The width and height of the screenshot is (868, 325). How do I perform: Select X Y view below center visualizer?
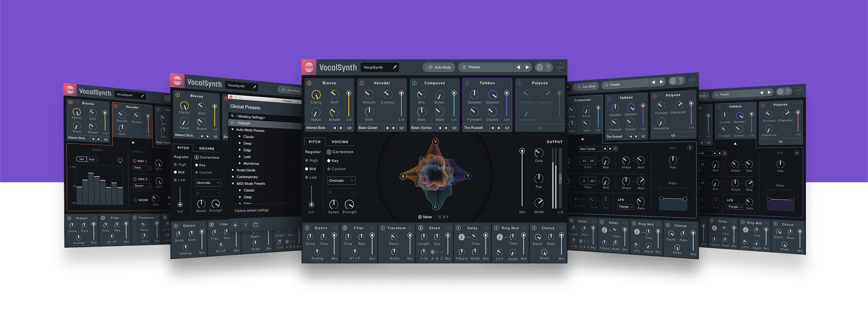coord(444,217)
